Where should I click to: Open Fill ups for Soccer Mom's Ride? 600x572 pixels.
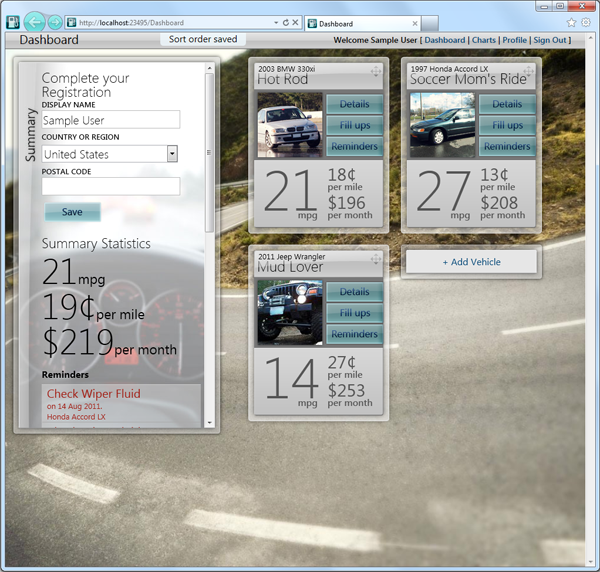pyautogui.click(x=507, y=125)
